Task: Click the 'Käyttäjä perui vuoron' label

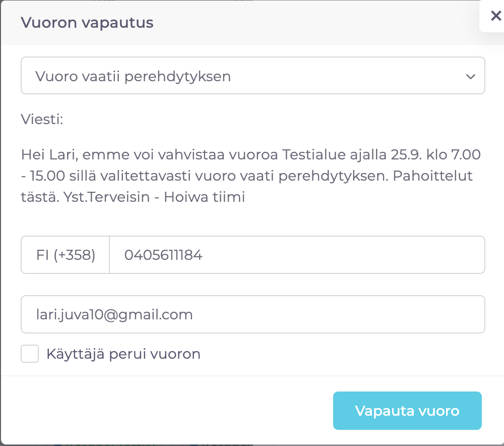Action: point(123,354)
